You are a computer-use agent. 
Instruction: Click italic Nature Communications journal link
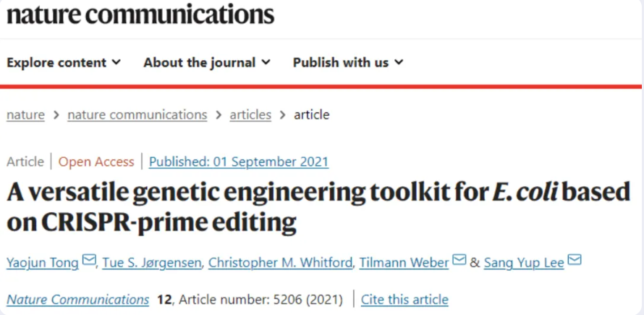[77, 299]
